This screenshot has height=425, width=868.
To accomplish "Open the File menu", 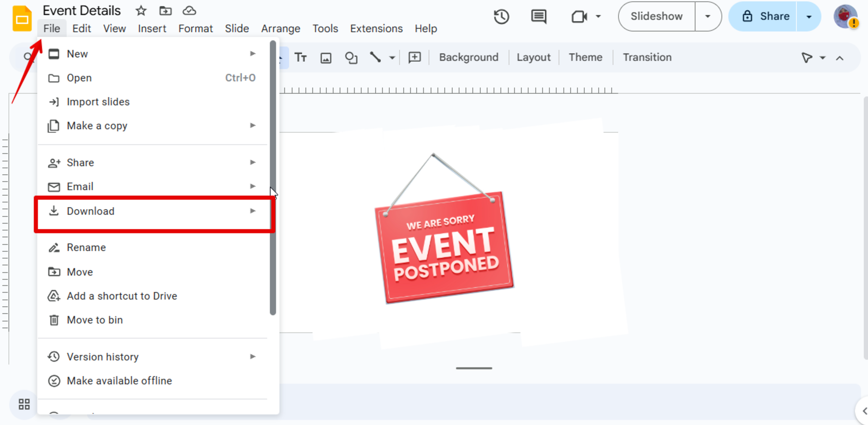I will 51,28.
